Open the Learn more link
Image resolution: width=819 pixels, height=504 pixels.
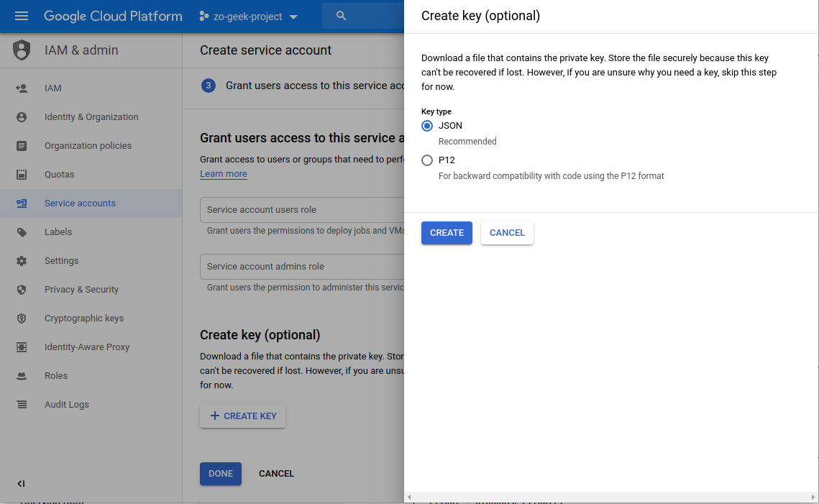[x=224, y=174]
